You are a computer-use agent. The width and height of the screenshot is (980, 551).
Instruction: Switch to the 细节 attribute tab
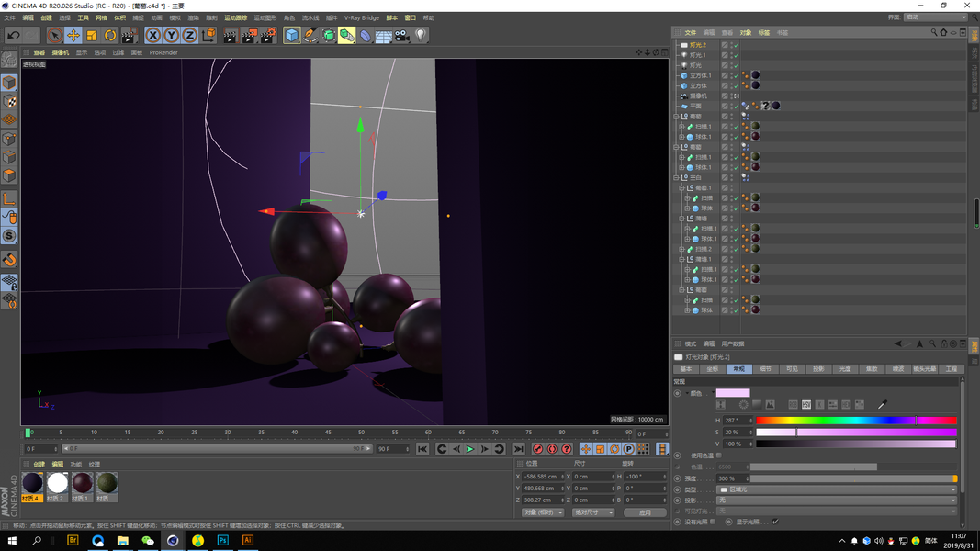pos(765,368)
